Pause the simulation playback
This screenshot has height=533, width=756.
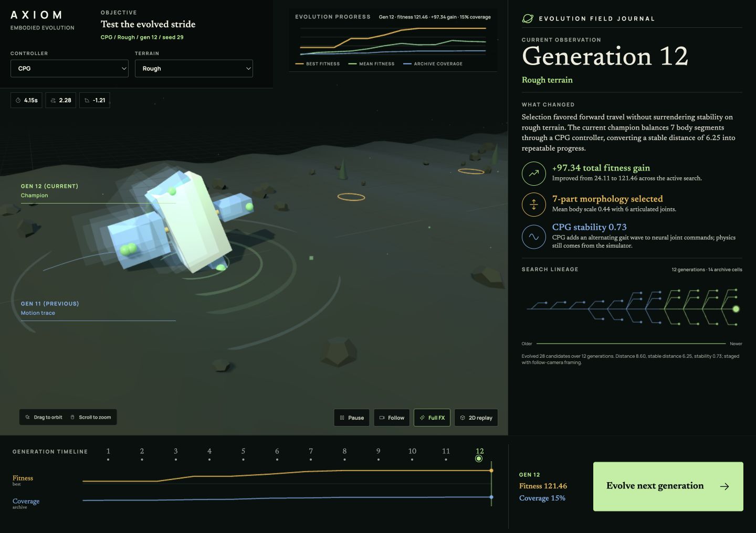[352, 418]
